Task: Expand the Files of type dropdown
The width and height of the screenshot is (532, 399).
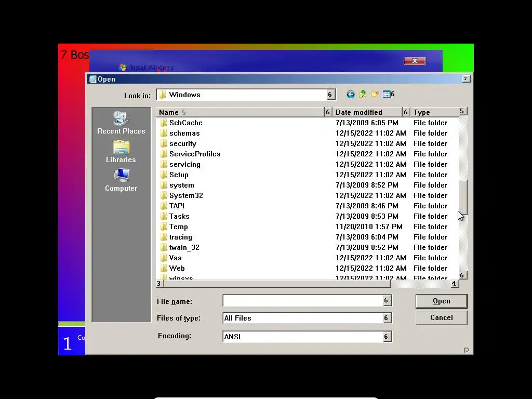Action: [x=387, y=318]
